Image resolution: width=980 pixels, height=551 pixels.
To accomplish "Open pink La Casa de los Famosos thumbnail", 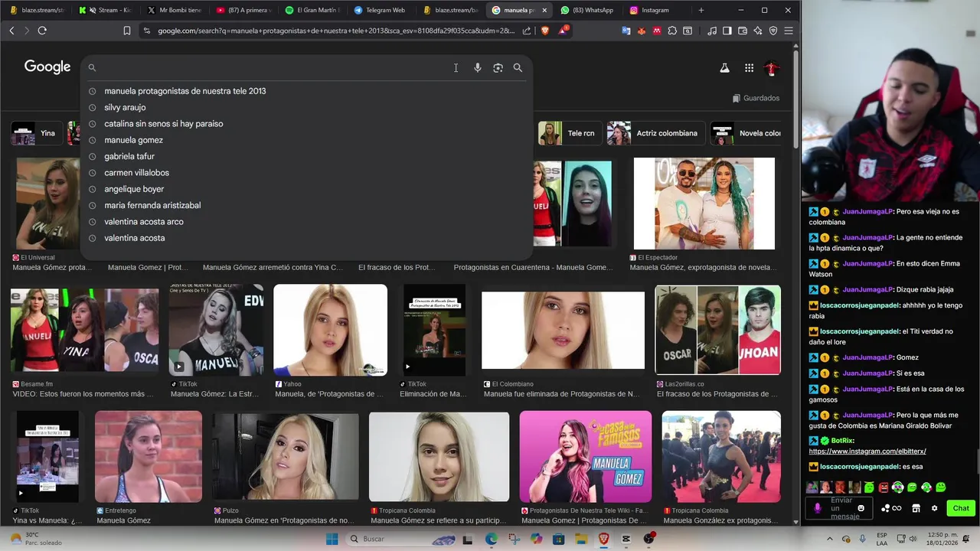I will [586, 457].
